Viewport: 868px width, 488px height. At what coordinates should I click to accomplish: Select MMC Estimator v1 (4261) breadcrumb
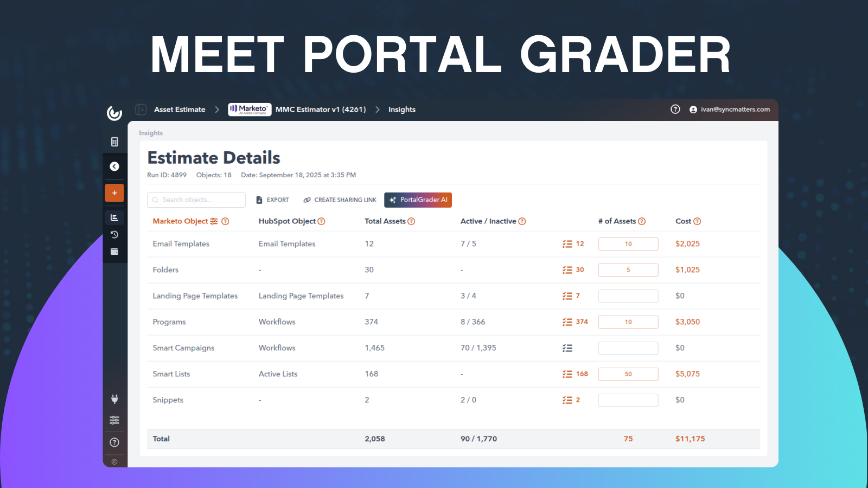coord(320,110)
